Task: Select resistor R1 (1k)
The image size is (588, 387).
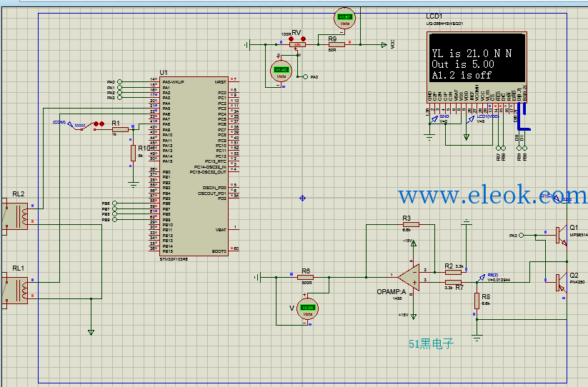Action: (x=120, y=130)
